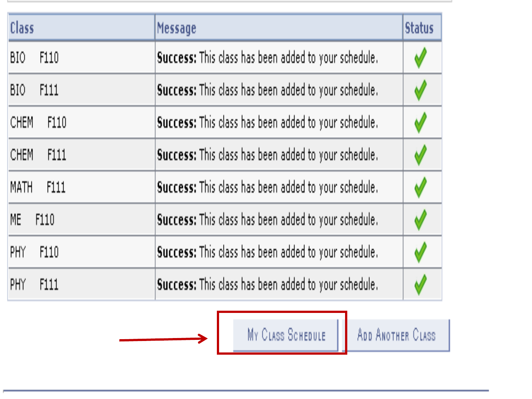Click the green checkmark for BIO F111
This screenshot has width=532, height=399.
(420, 91)
